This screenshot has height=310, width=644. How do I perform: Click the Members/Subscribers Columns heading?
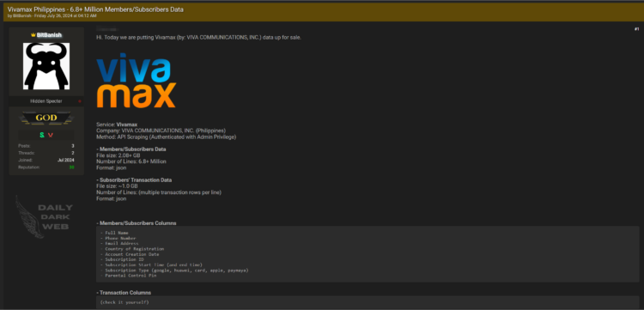[x=137, y=223]
